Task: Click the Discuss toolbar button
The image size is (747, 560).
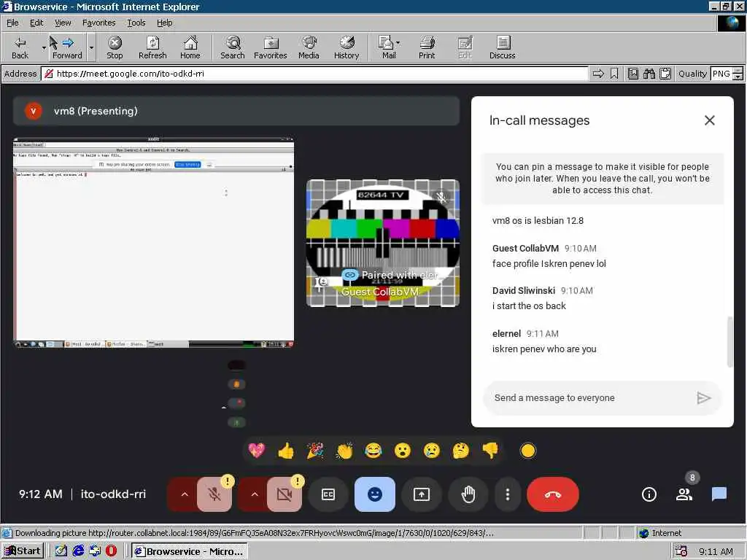Action: pos(502,47)
